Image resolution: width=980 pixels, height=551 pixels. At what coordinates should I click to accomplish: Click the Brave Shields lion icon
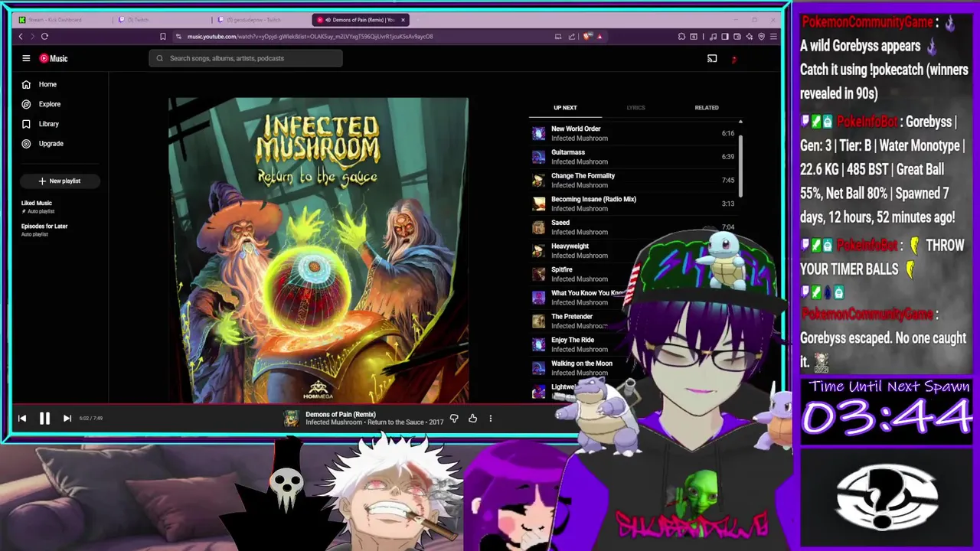point(587,36)
